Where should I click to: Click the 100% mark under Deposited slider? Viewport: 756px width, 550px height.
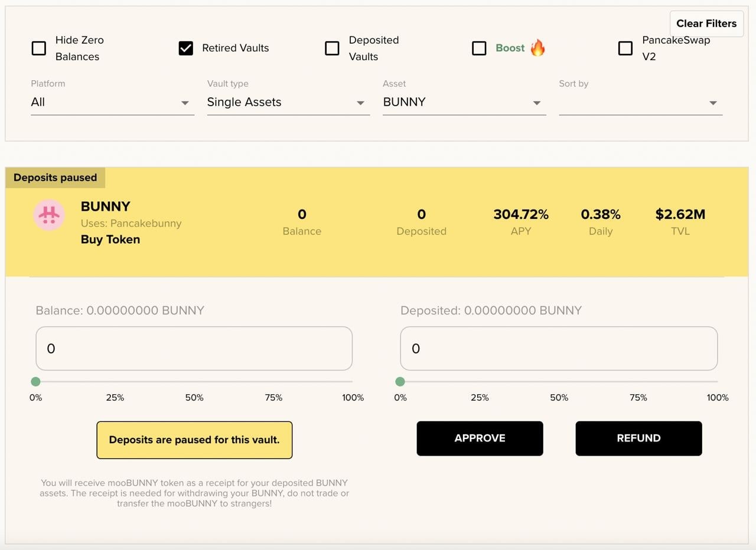point(718,398)
